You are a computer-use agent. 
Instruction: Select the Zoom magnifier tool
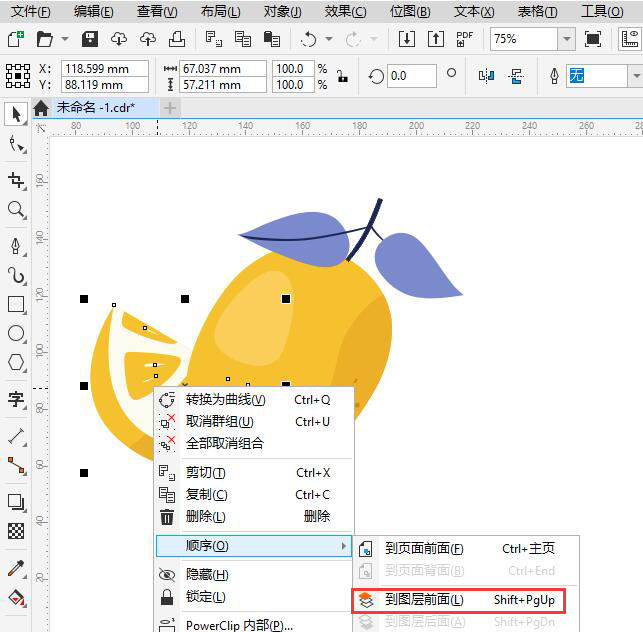coord(16,210)
